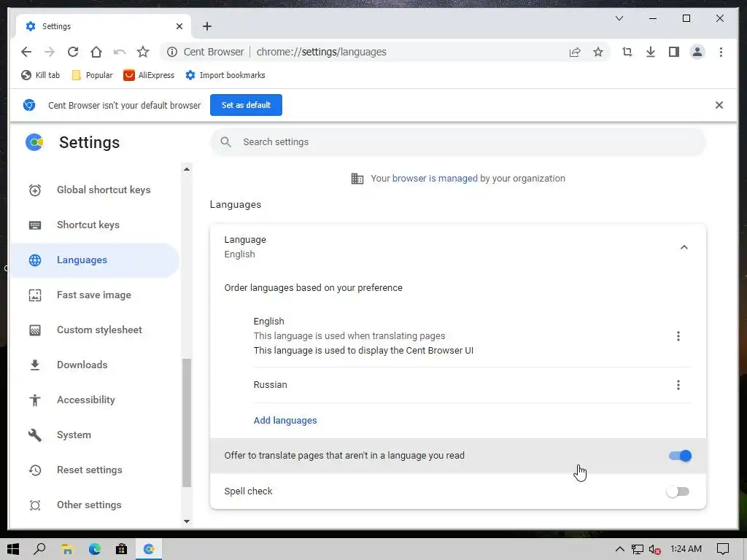Open the browser is managed link
This screenshot has height=560, width=747.
[435, 179]
